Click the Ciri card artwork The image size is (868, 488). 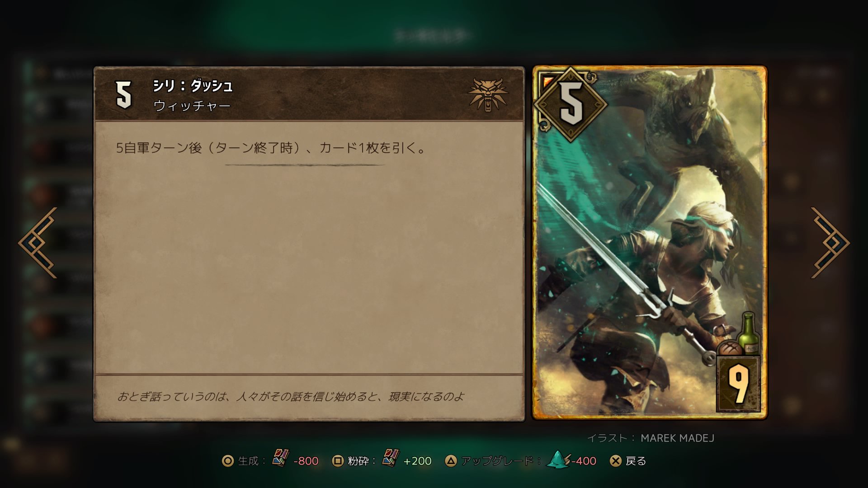(x=650, y=243)
